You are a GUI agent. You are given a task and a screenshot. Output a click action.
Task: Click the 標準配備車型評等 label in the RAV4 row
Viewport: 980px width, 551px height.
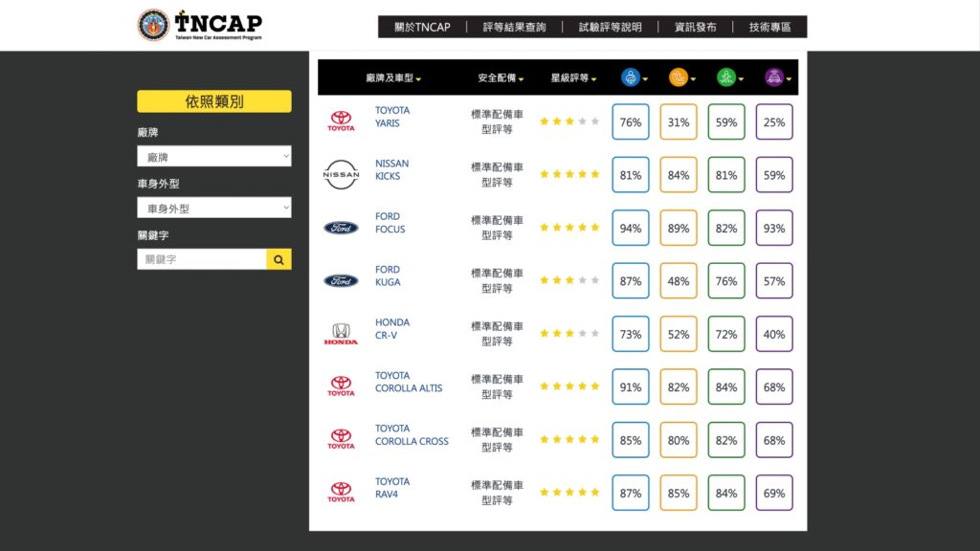click(497, 493)
